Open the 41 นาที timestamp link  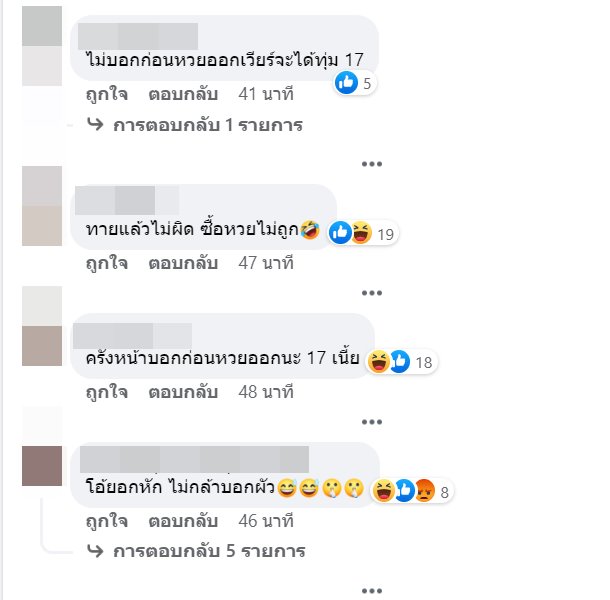point(266,95)
